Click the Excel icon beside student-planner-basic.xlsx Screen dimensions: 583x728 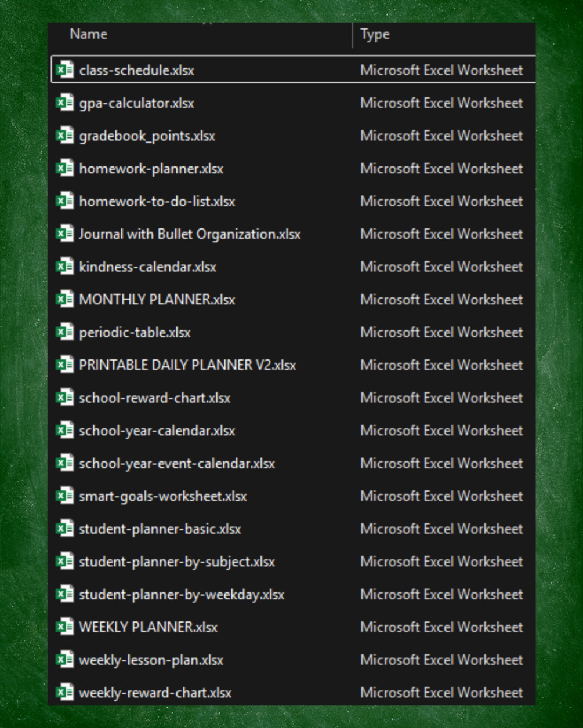pos(64,529)
